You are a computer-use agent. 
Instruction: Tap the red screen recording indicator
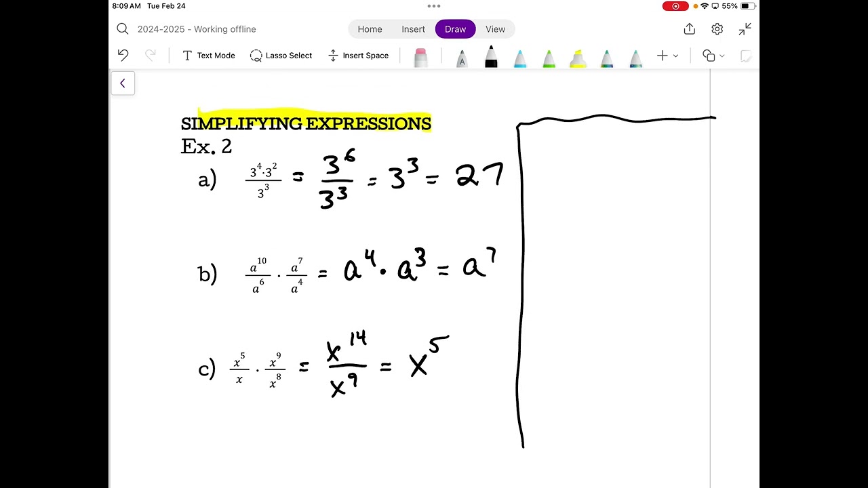(x=675, y=6)
